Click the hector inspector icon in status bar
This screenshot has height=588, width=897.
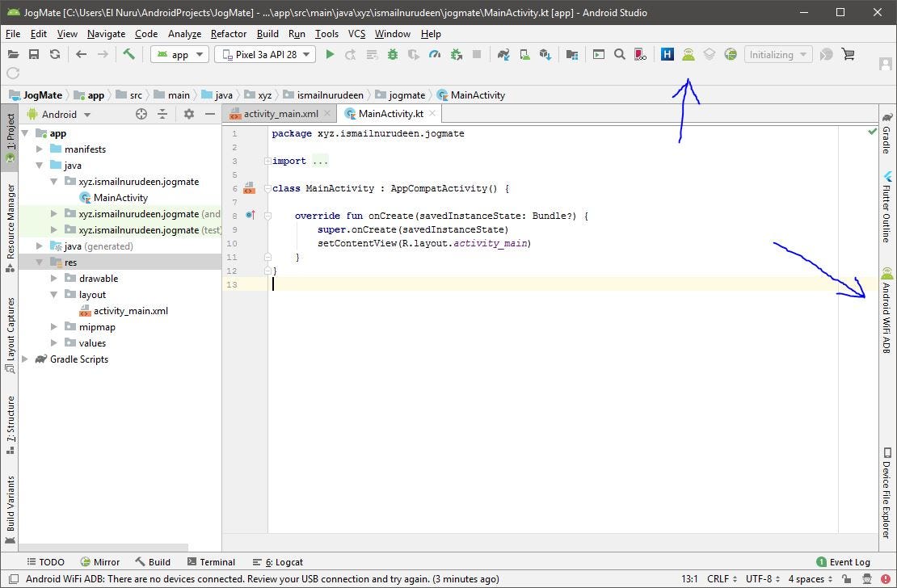point(866,579)
